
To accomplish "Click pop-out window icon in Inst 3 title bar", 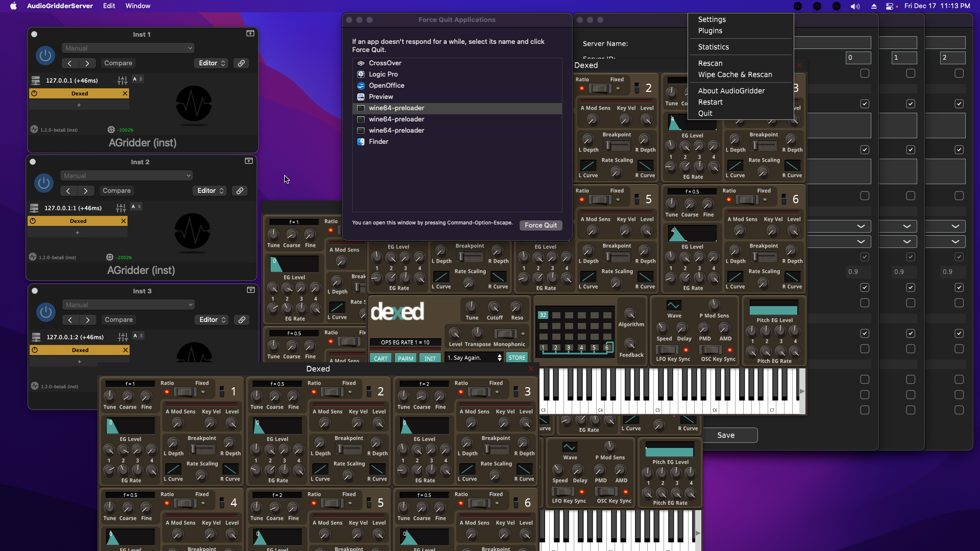I will coord(251,290).
